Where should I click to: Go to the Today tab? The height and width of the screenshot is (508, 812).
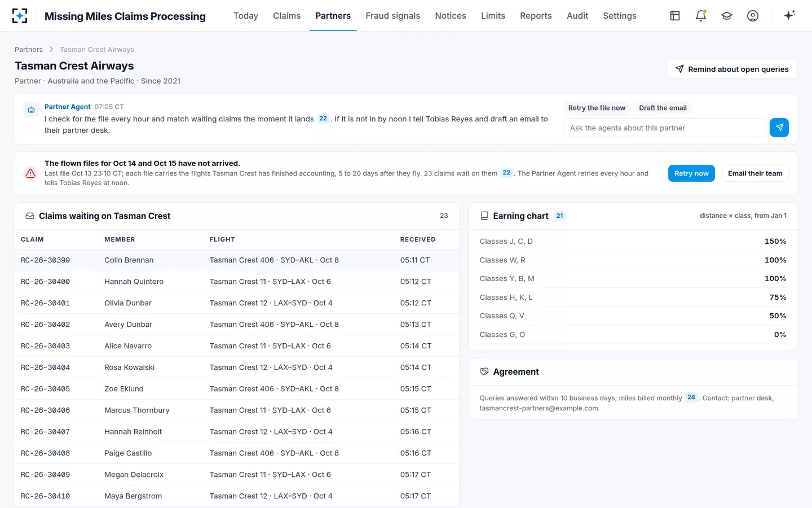pyautogui.click(x=246, y=16)
